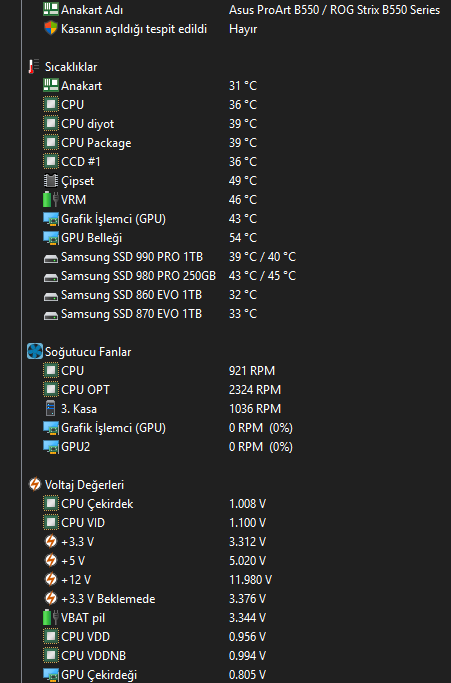This screenshot has height=683, width=451.
Task: Select the +3.3 V Beklemede row label
Action: point(108,599)
